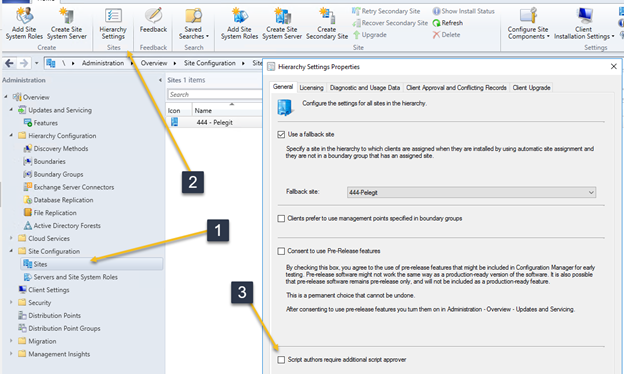Viewport: 624px width, 374px height.
Task: Collapse the Administration navigation pane
Action: (160, 80)
